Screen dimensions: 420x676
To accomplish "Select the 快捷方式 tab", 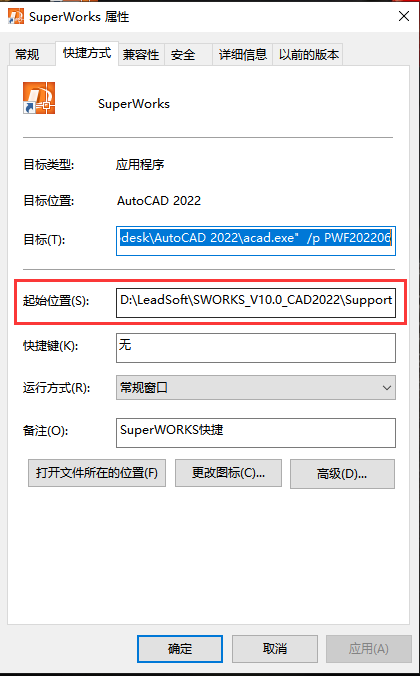I will pyautogui.click(x=87, y=53).
